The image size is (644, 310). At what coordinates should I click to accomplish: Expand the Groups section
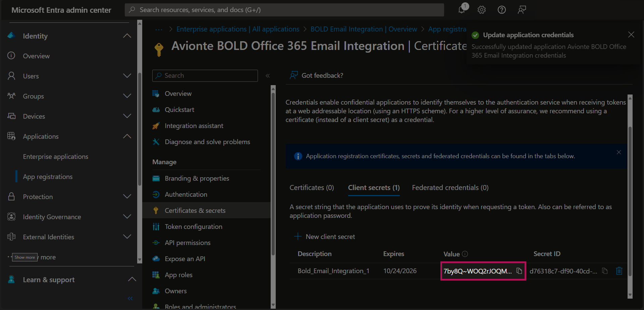click(x=127, y=96)
